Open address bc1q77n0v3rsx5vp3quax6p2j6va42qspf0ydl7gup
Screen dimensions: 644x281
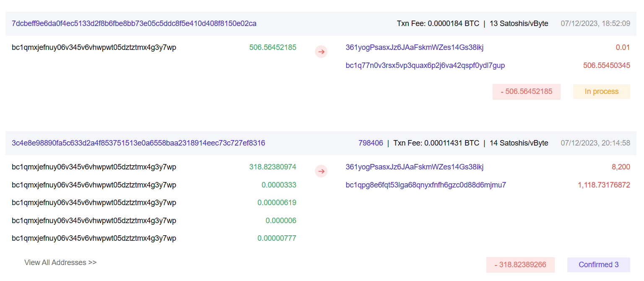[425, 65]
